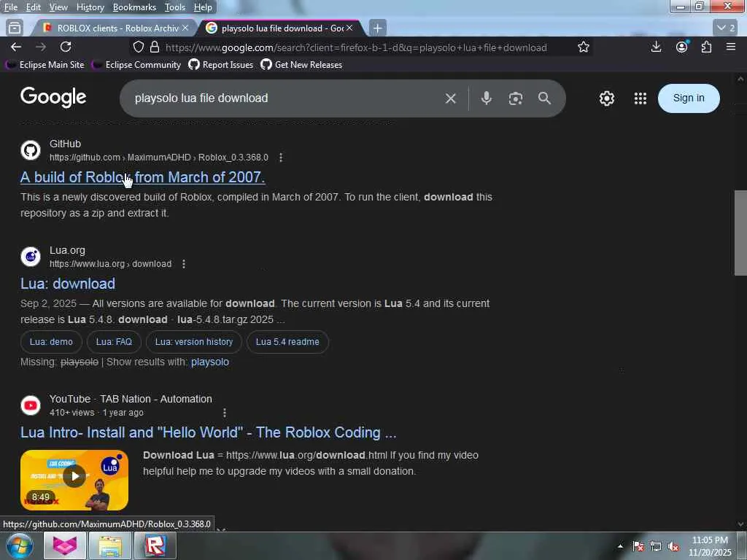
Task: Submit search with magnifier icon
Action: [544, 98]
